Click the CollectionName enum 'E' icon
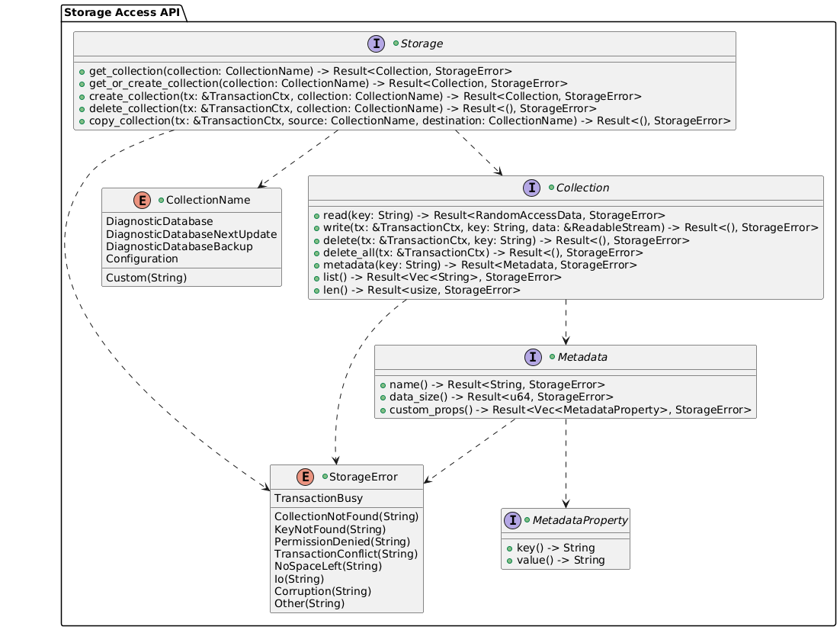840x630 pixels. tap(142, 200)
